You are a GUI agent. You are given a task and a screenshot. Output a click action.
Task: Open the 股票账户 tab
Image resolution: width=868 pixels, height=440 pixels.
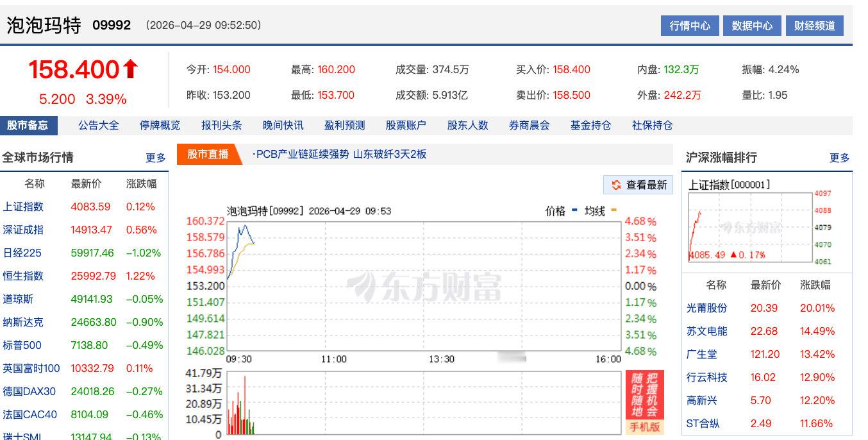point(406,125)
